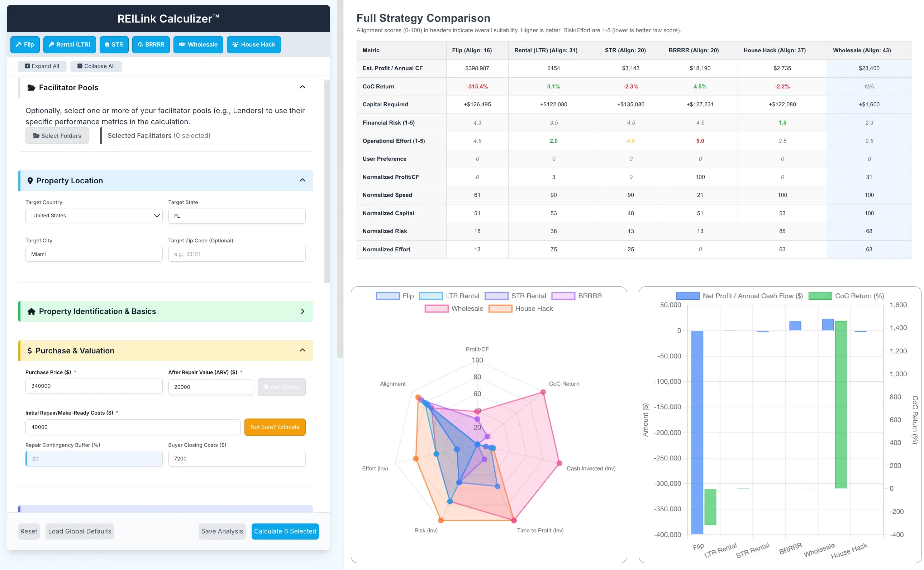Click the people icon on House Hack
924x570 pixels.
pos(235,44)
